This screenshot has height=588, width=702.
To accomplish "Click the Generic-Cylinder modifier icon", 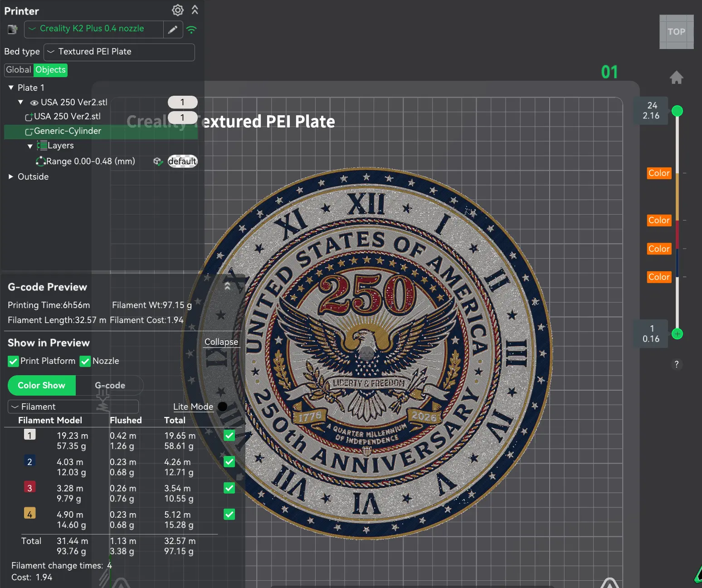I will [x=29, y=132].
